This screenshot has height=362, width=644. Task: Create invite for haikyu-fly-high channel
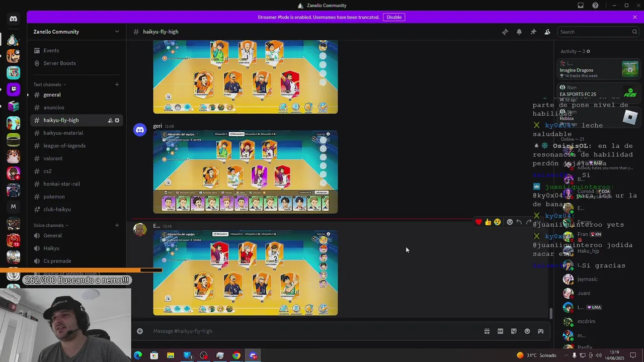[x=110, y=120]
